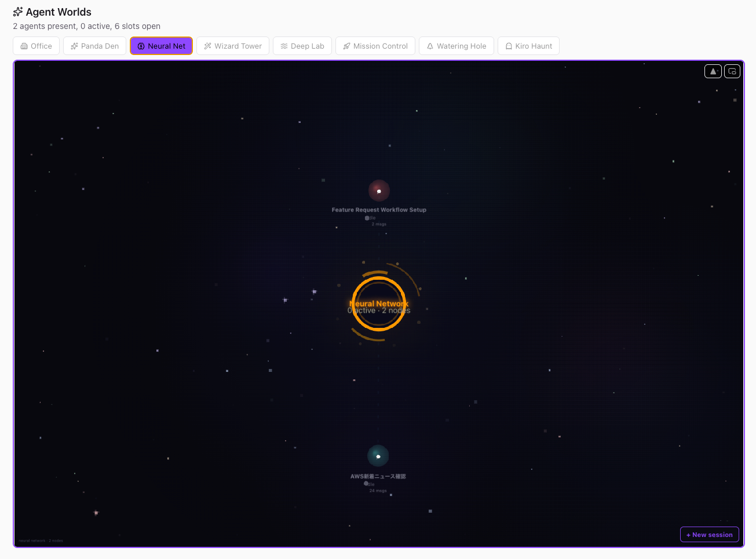
Task: Click the '2 msgs' text under Feature Request node
Action: (x=379, y=224)
